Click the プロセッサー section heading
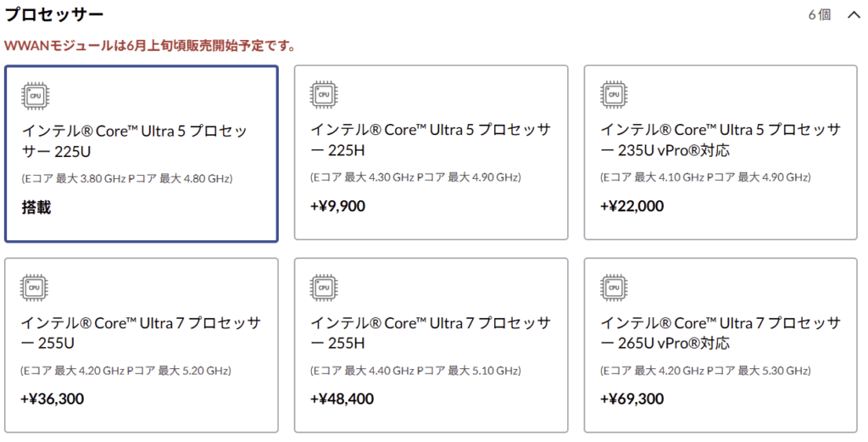The image size is (868, 442). 53,15
